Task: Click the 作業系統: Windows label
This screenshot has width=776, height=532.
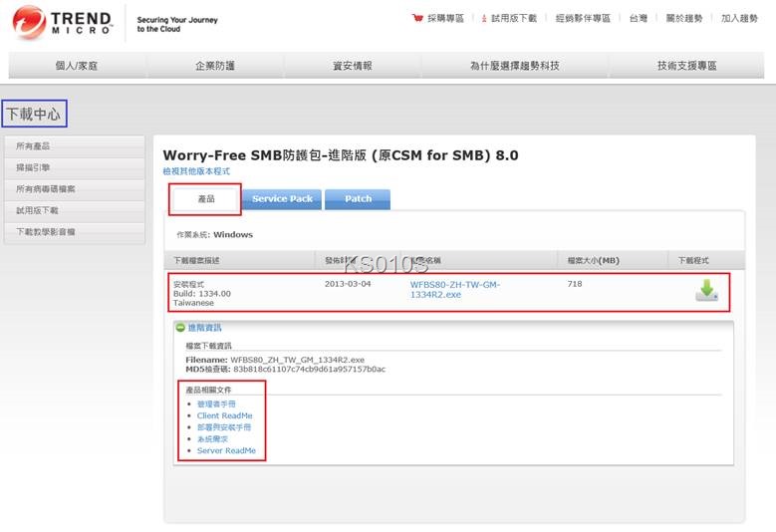Action: 215,234
